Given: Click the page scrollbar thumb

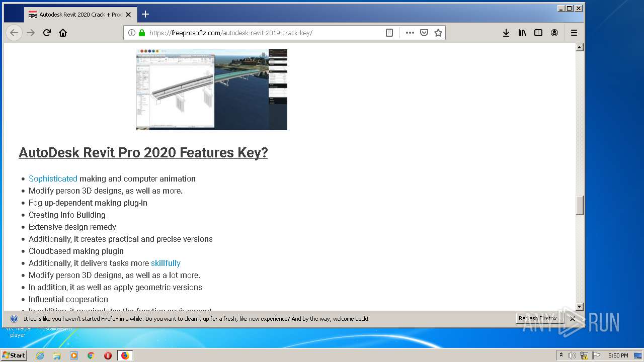Looking at the screenshot, I should coord(580,205).
